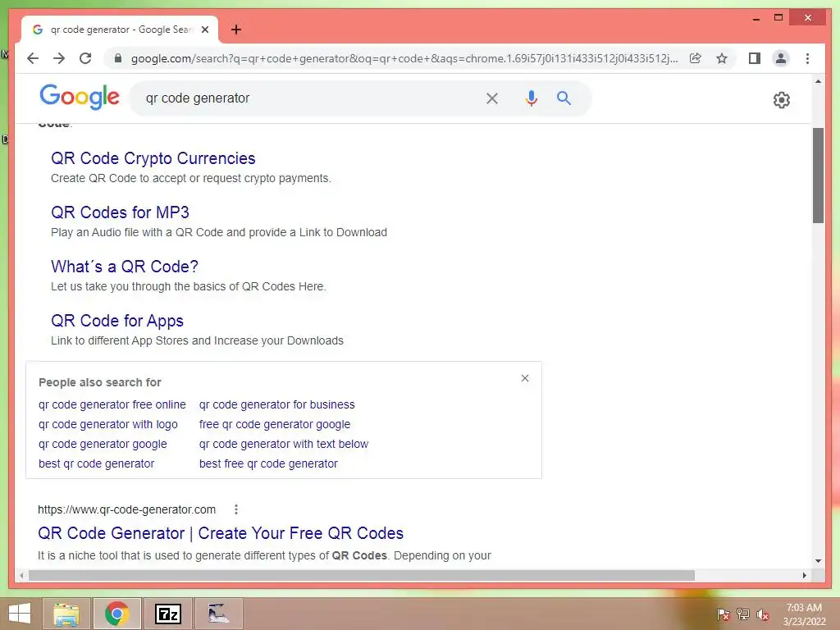
Task: Open Chrome three-dot menu
Action: pyautogui.click(x=807, y=58)
